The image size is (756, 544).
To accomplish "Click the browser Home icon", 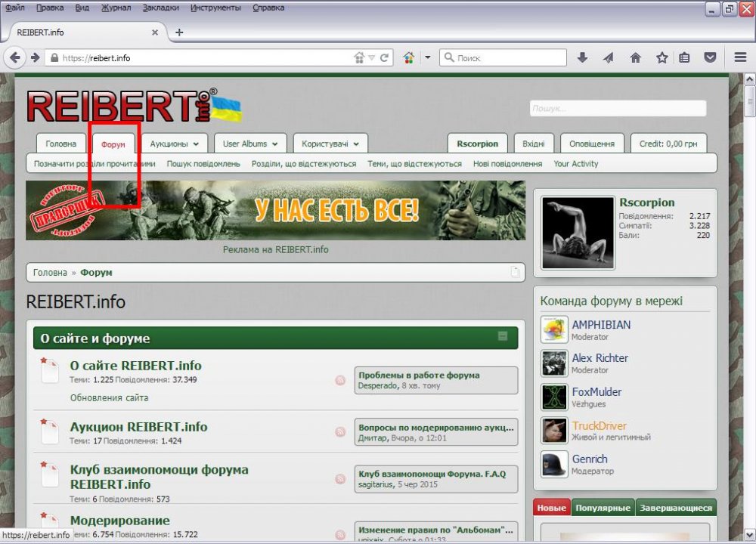I will click(635, 57).
